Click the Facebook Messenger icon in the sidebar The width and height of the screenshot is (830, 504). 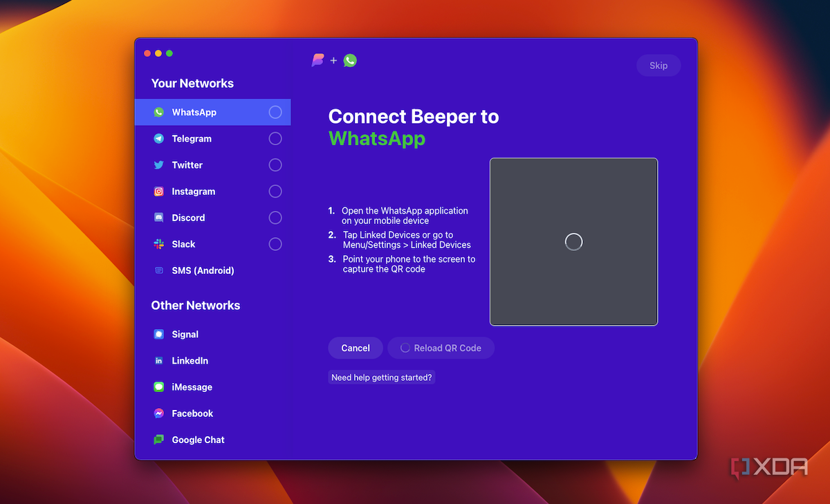click(159, 413)
